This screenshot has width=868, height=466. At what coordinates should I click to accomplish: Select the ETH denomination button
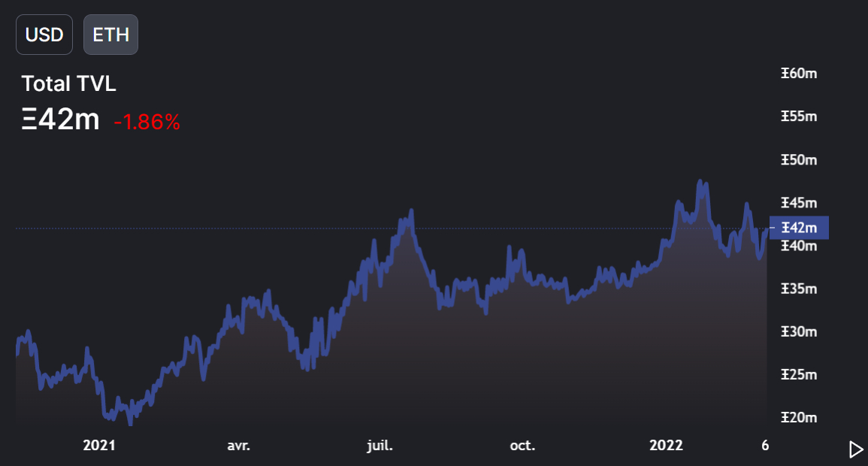click(x=110, y=35)
